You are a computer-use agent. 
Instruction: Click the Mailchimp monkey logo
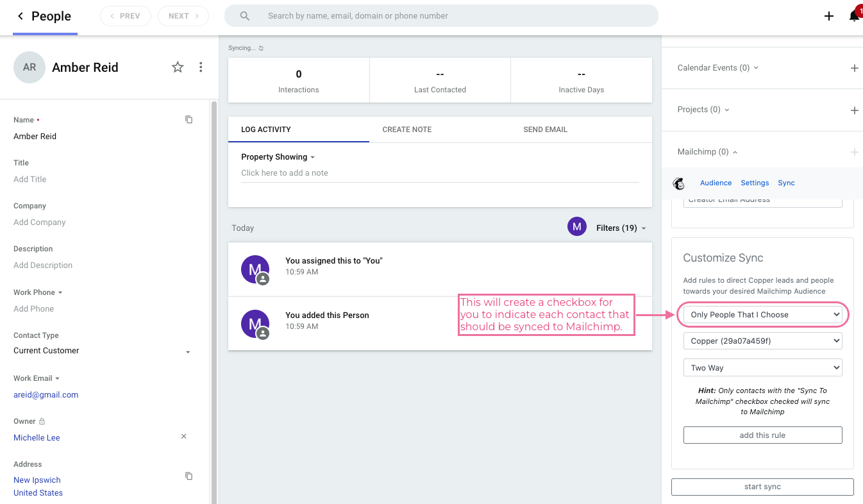click(x=679, y=183)
